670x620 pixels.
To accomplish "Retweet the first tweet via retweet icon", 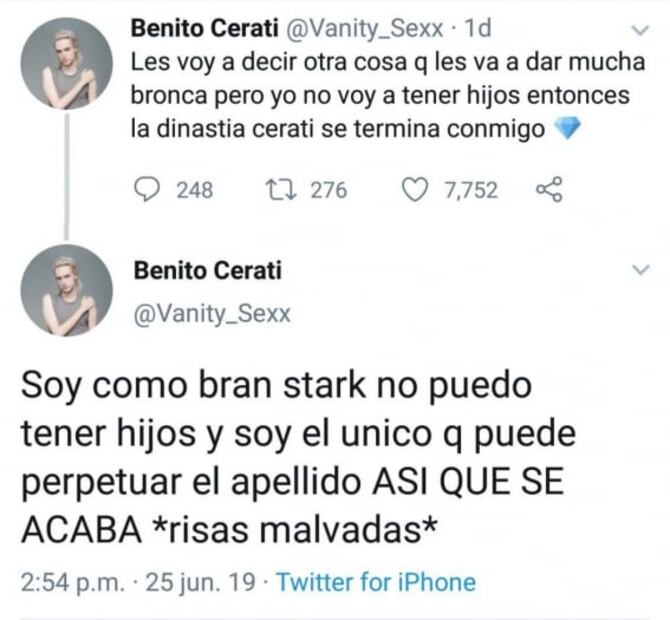I will [285, 189].
